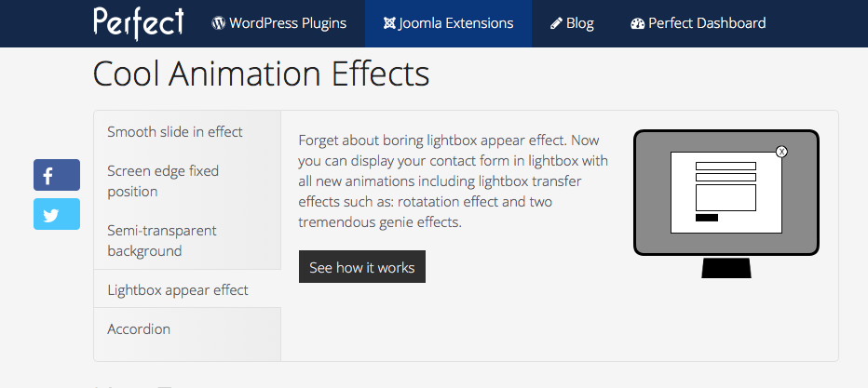Click the gauge icon beside Perfect Dashboard
The height and width of the screenshot is (388, 868).
tap(638, 24)
